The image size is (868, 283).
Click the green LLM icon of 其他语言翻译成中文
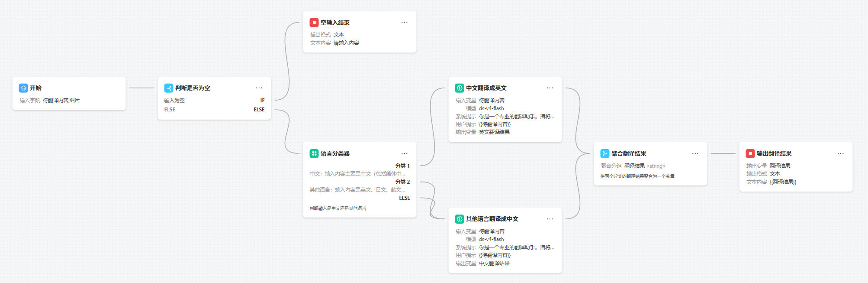[460, 219]
